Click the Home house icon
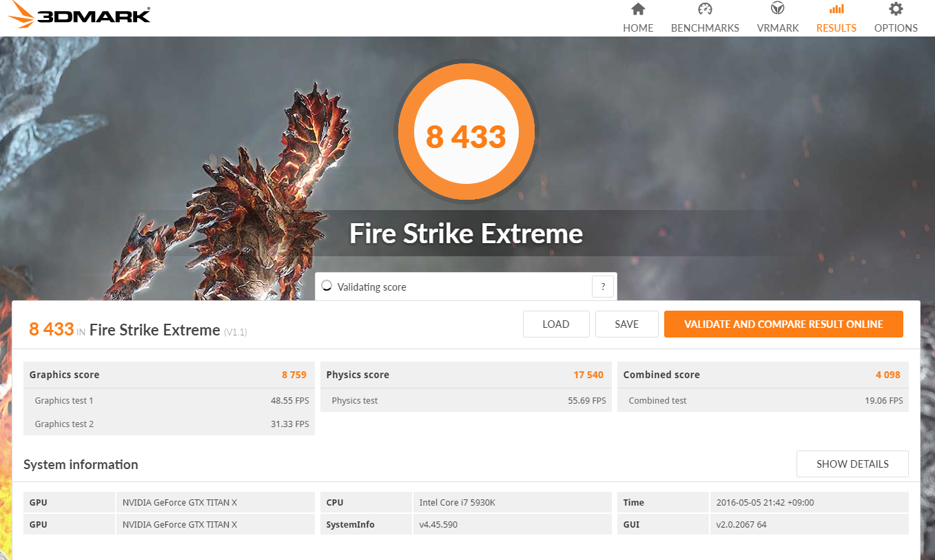 tap(638, 9)
